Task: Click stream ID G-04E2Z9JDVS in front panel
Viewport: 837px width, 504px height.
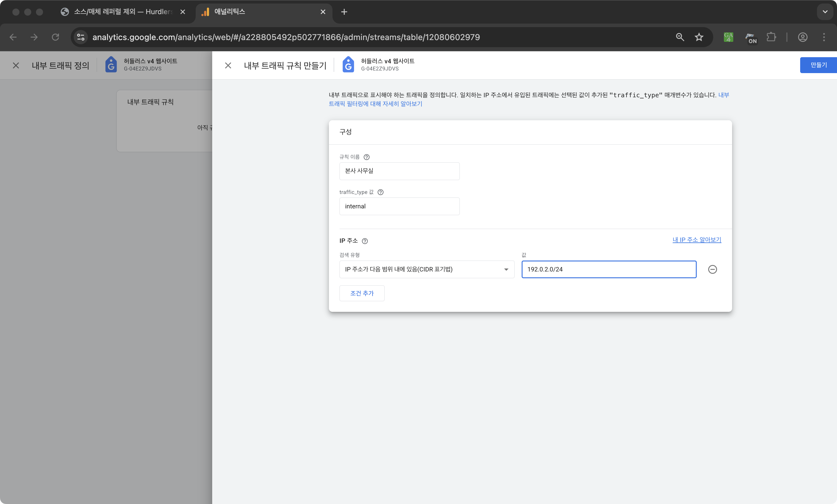Action: [x=380, y=69]
